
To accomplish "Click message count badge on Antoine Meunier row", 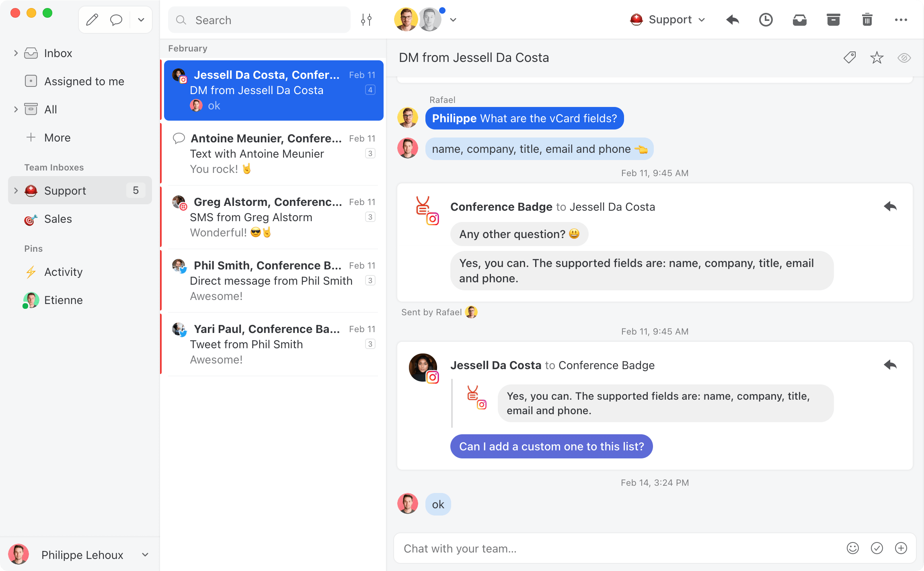I will click(x=370, y=154).
